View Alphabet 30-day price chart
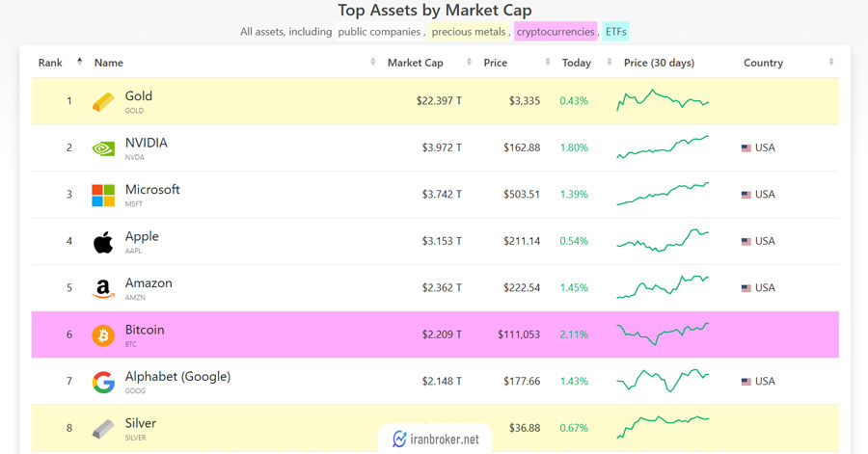This screenshot has width=868, height=454. (663, 381)
